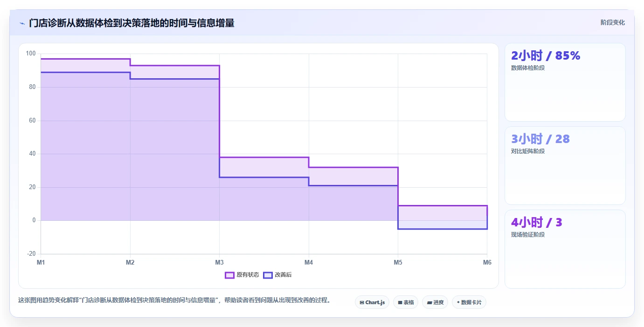Screen dimensions: 644x327
Task: Click the 原有状态 legend label
Action: [x=248, y=275]
